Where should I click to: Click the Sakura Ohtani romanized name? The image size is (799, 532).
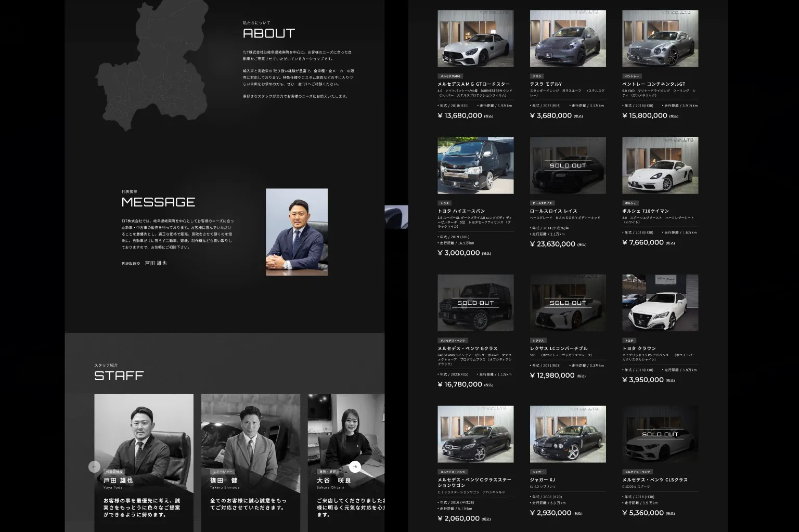[x=330, y=488]
